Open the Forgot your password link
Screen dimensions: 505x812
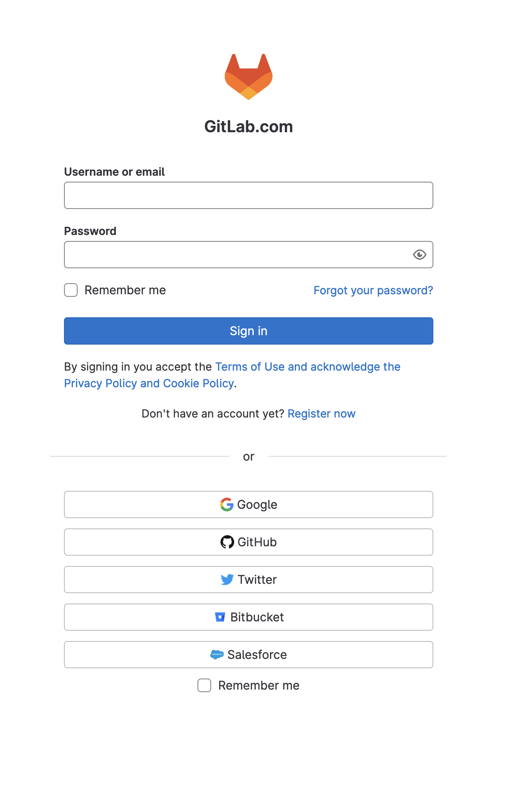[x=373, y=290]
